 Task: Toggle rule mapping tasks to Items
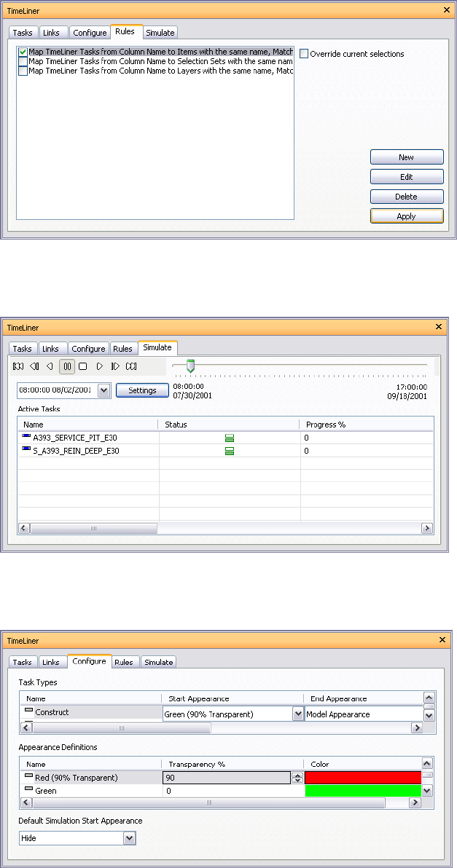pyautogui.click(x=23, y=52)
